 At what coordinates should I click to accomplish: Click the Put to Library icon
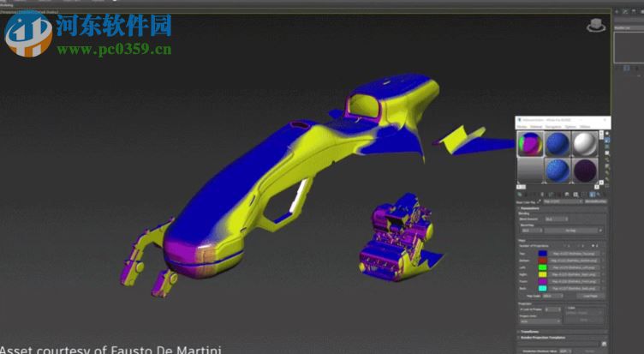point(567,195)
